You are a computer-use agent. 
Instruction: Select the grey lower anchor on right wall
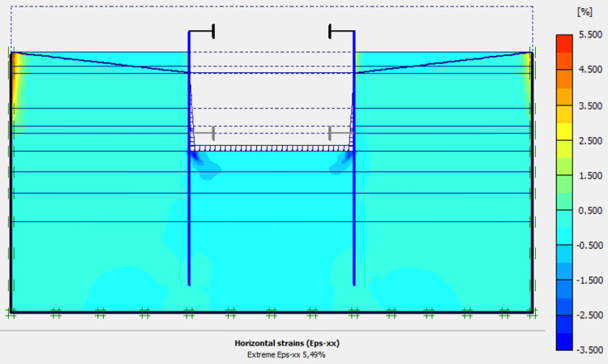[340, 133]
